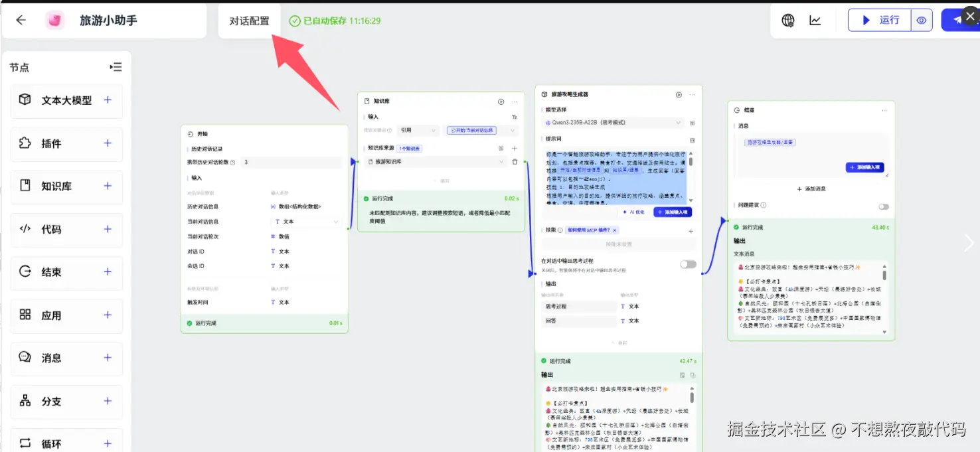Screen dimensions: 980x452
Task: Add a 文本大模型 node with plus
Action: coord(108,100)
